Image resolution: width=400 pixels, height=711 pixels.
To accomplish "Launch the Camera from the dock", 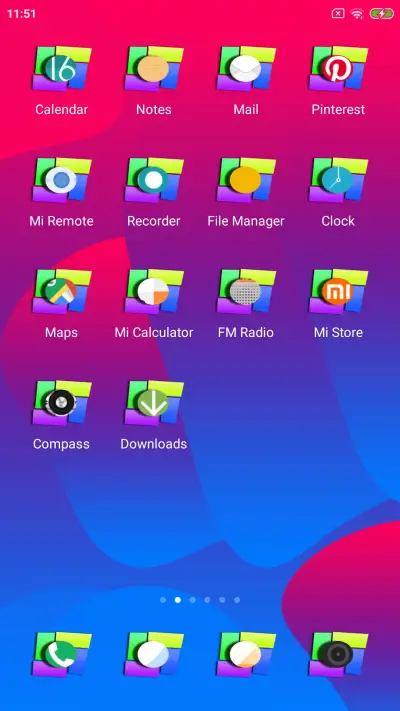I will pyautogui.click(x=338, y=654).
